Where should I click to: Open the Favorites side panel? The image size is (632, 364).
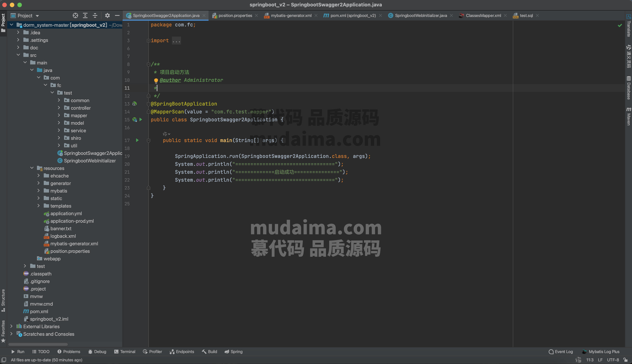3,331
